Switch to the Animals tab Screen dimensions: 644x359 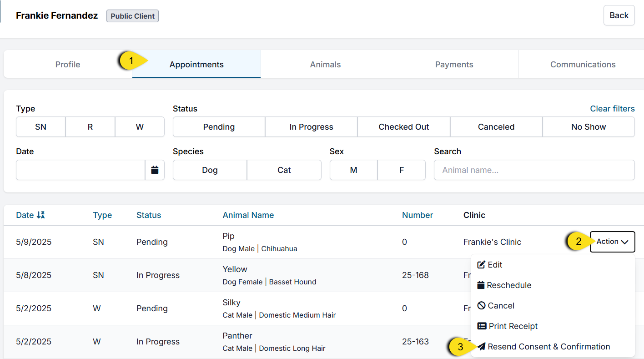coord(325,65)
